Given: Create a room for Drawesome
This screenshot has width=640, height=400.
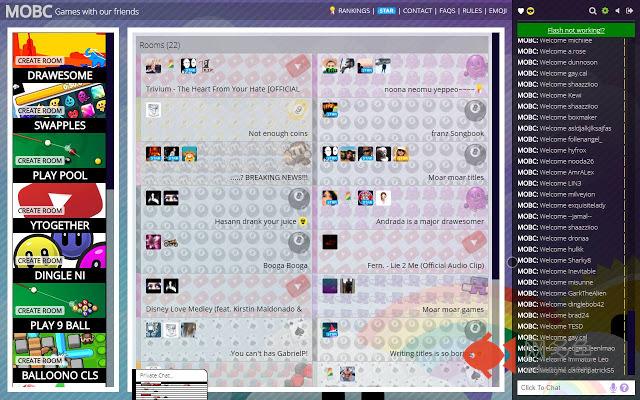Looking at the screenshot, I should 40,61.
